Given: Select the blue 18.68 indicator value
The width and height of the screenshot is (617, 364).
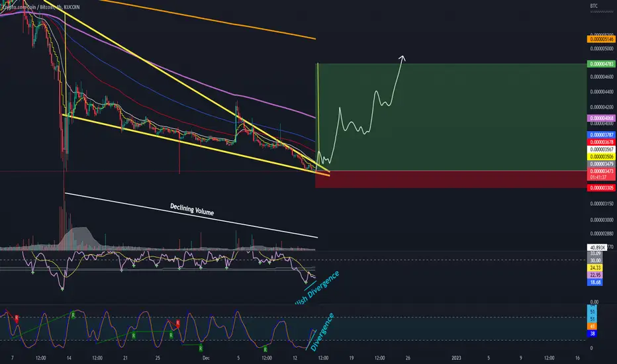Looking at the screenshot, I should 595,283.
